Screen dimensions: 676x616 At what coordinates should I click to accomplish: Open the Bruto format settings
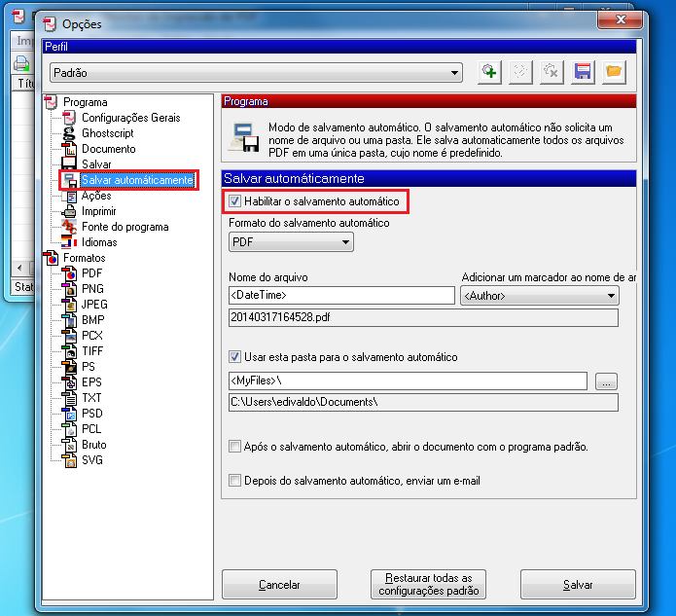(x=94, y=445)
